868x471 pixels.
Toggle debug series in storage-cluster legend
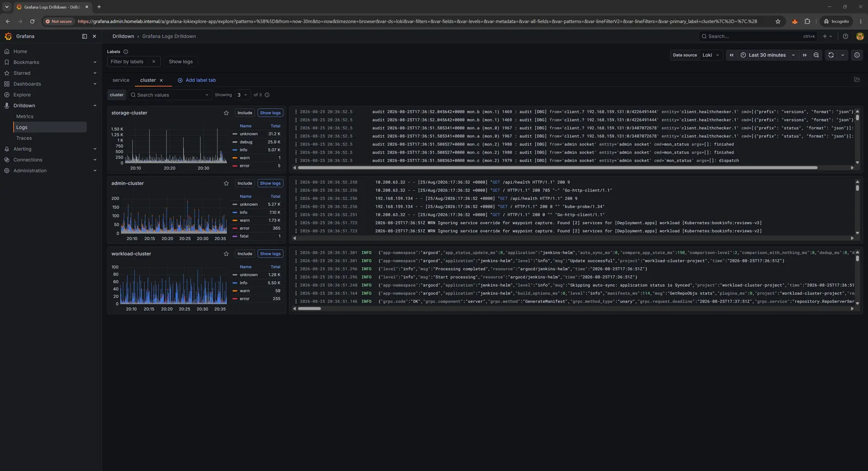tap(246, 142)
